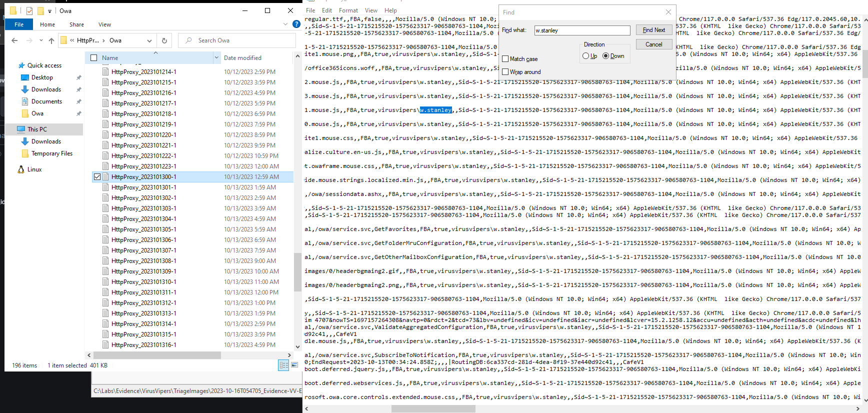The height and width of the screenshot is (413, 868).
Task: Click the Back navigation arrow in Explorer
Action: click(14, 40)
